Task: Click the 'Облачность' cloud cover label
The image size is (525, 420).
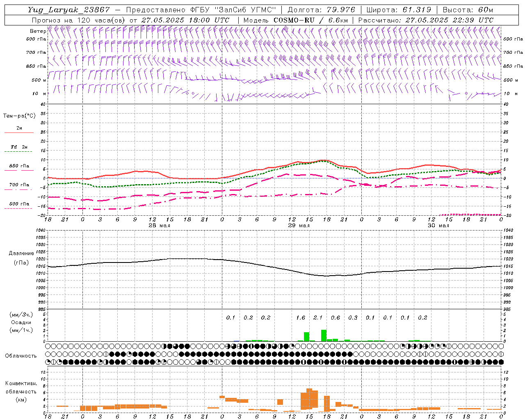Action: (x=21, y=356)
